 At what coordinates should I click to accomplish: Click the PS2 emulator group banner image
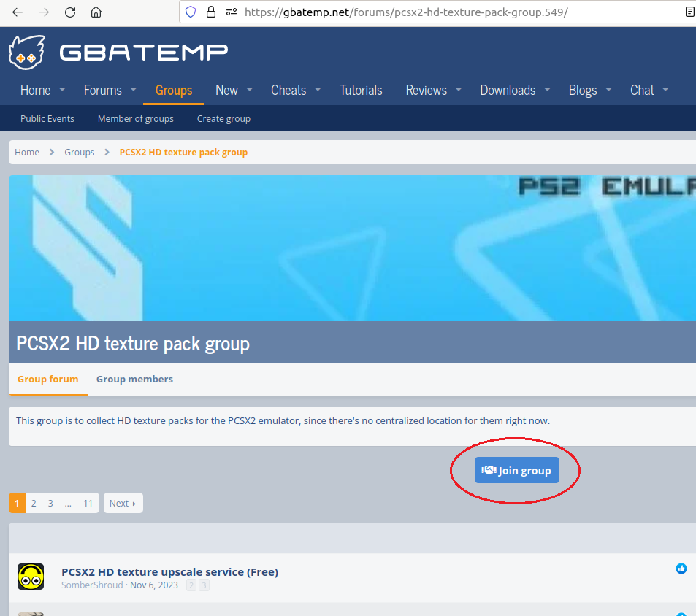coord(353,248)
